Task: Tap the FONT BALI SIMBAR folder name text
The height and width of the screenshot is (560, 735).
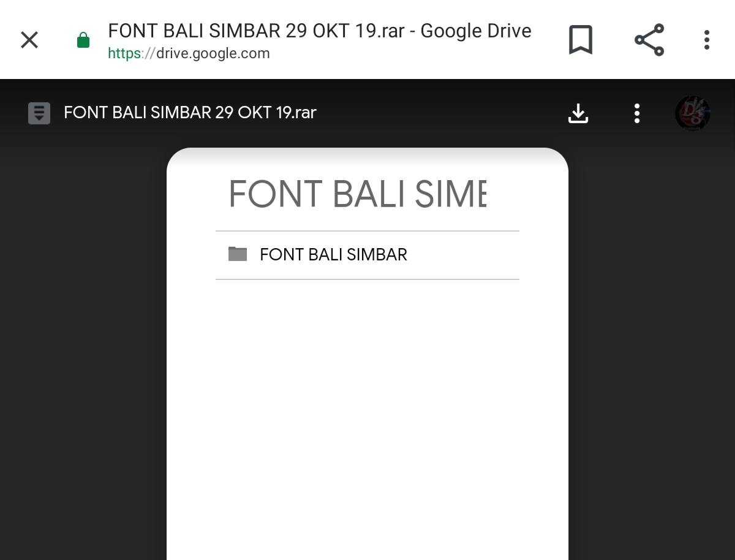Action: (x=334, y=255)
